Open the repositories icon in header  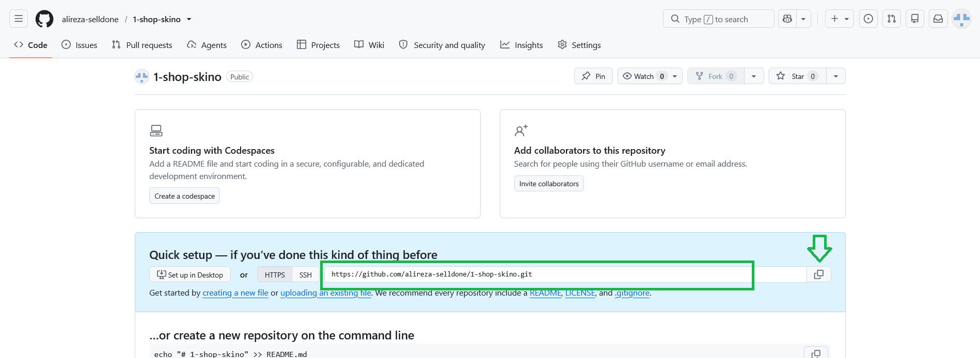coord(915,19)
